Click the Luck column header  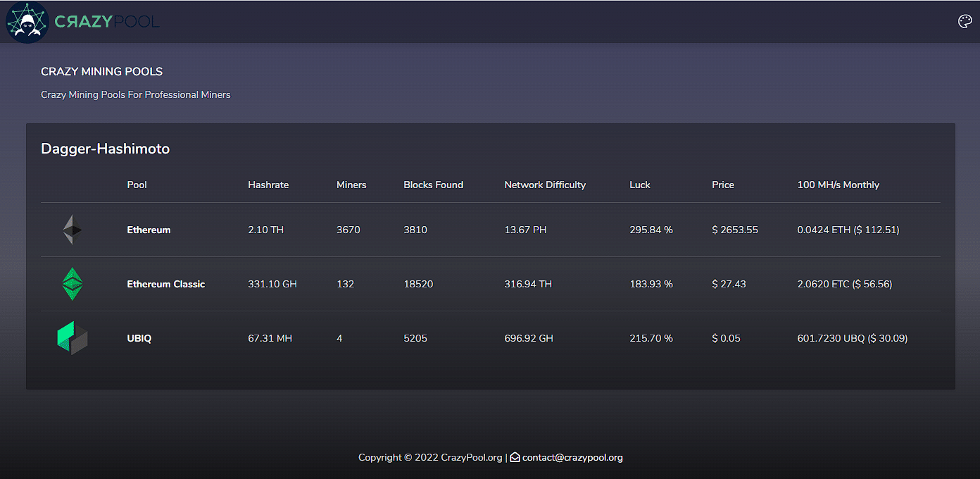[640, 185]
